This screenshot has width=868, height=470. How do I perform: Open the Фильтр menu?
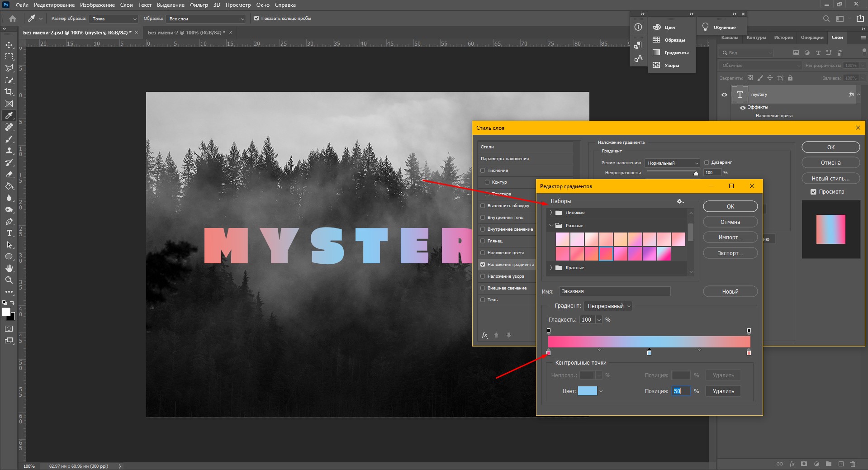199,5
